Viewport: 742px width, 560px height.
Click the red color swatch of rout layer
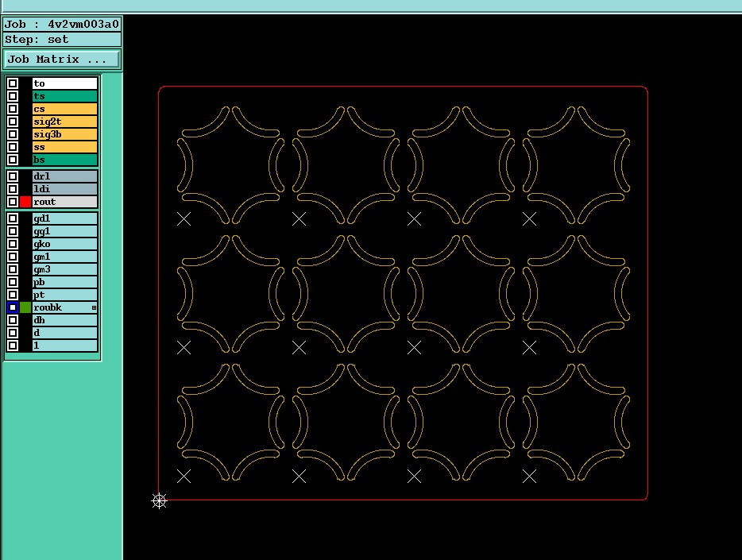point(25,202)
